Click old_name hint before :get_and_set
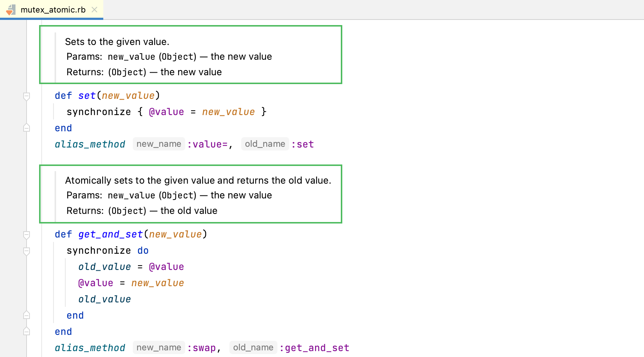The width and height of the screenshot is (644, 357). tap(253, 348)
